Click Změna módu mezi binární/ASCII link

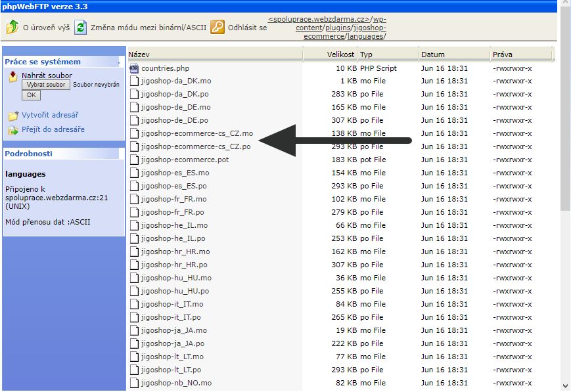pyautogui.click(x=148, y=28)
